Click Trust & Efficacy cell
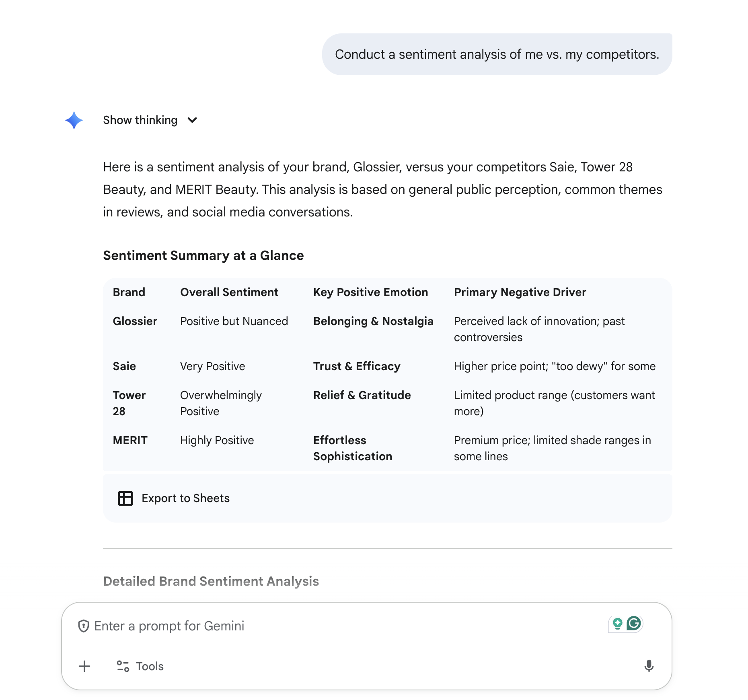Screen dimensions: 748x700 357,366
